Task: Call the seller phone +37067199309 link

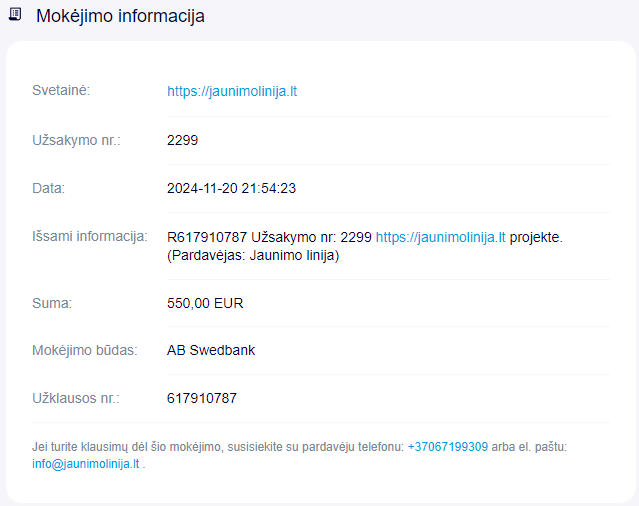Action: (447, 447)
